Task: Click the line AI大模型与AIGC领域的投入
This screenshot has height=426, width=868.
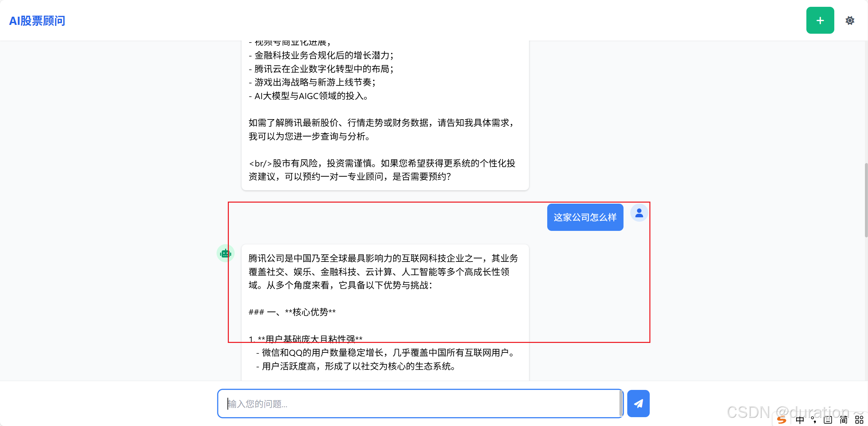Action: pyautogui.click(x=308, y=96)
